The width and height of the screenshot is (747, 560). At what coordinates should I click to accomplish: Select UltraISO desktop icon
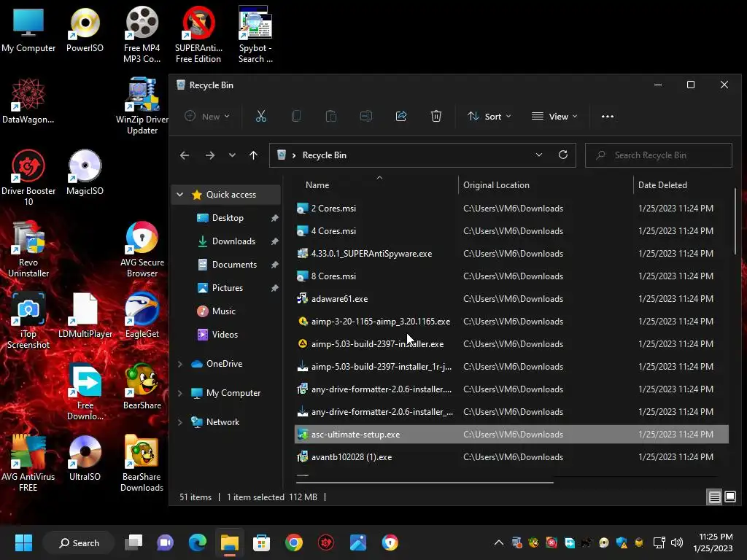point(85,458)
